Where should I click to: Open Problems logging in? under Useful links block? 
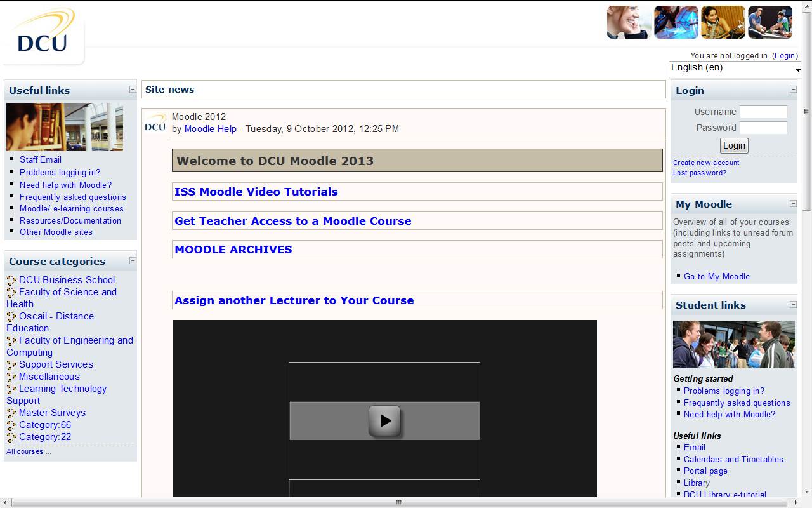tap(60, 172)
